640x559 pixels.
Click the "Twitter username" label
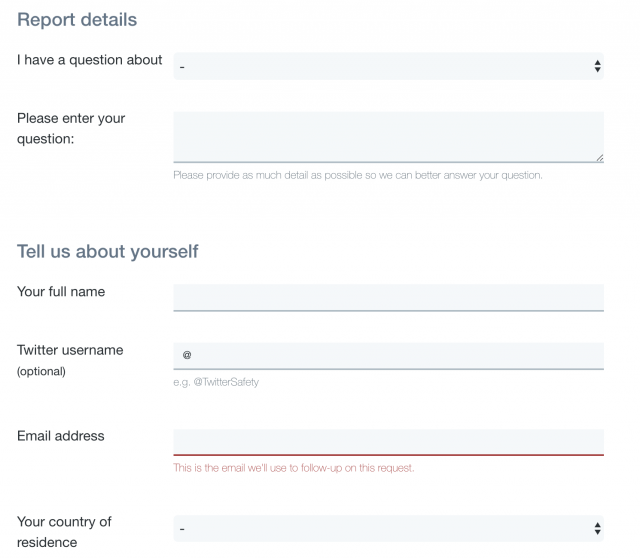70,350
